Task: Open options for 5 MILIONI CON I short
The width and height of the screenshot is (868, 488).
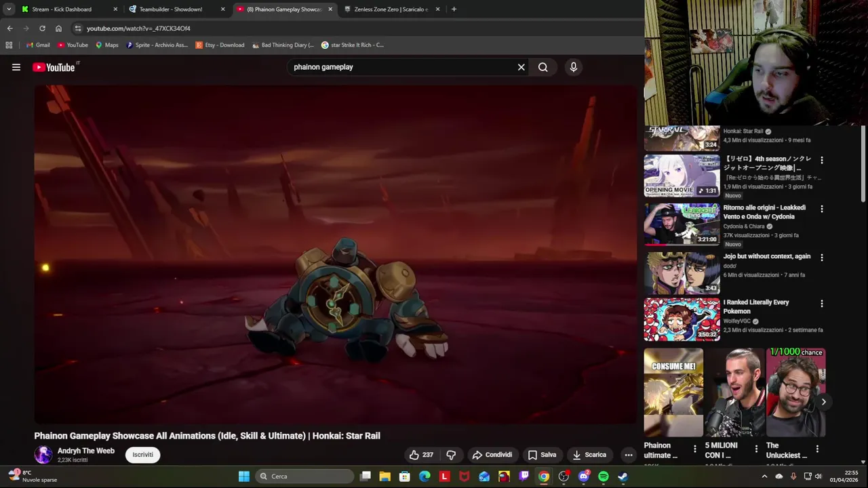Action: click(756, 449)
